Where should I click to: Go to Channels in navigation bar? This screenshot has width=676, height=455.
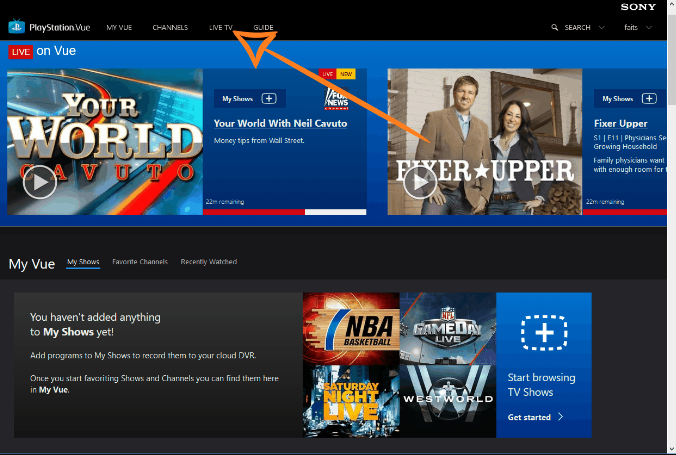(x=170, y=27)
